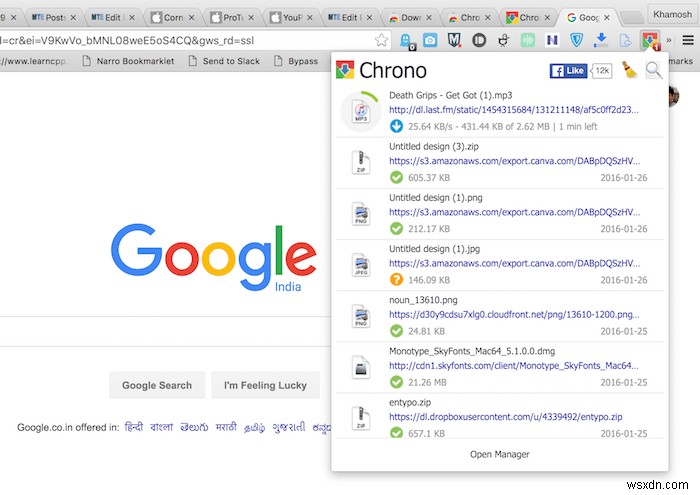Click file name Monotype_SkyFonts_Mac64_5.1.0.0.dmg
The image size is (700, 495).
pyautogui.click(x=472, y=351)
